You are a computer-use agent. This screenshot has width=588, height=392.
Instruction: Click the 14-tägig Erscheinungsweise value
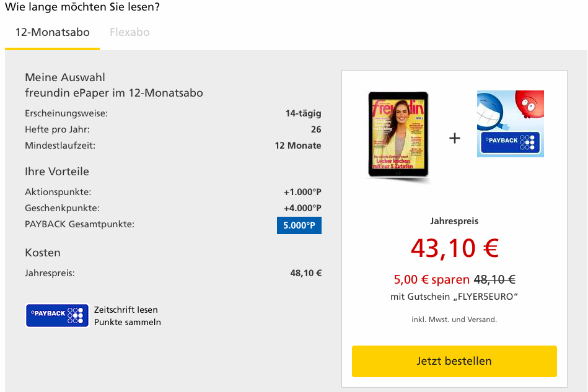[x=303, y=113]
